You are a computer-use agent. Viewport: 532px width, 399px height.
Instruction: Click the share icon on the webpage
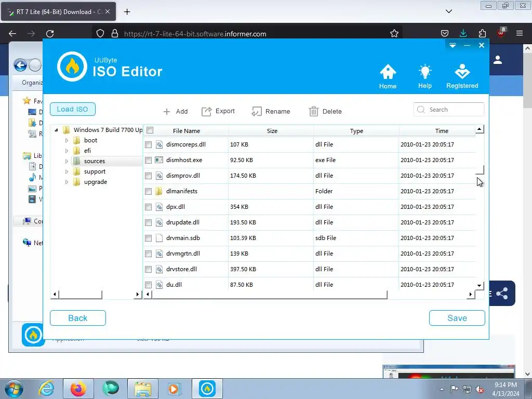tap(502, 294)
